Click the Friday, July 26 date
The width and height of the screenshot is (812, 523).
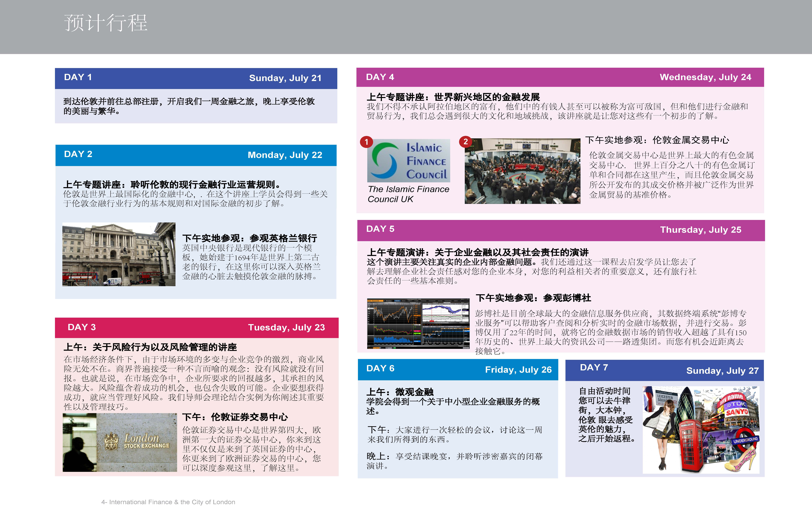[518, 370]
